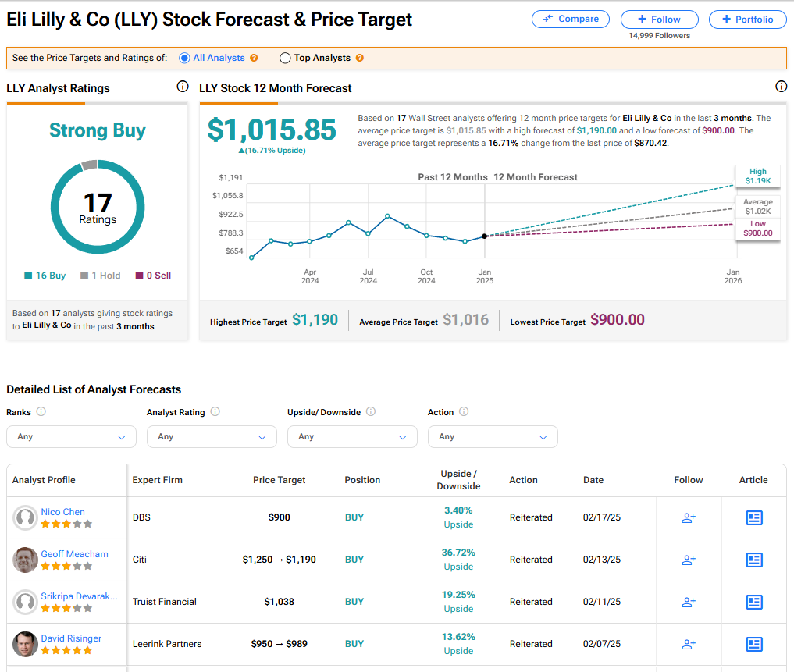794x672 pixels.
Task: Open Nico Chen's analyst profile link
Action: (x=63, y=511)
